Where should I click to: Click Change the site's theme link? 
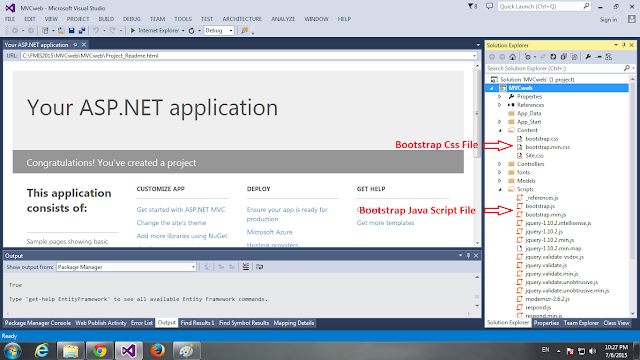pyautogui.click(x=171, y=222)
